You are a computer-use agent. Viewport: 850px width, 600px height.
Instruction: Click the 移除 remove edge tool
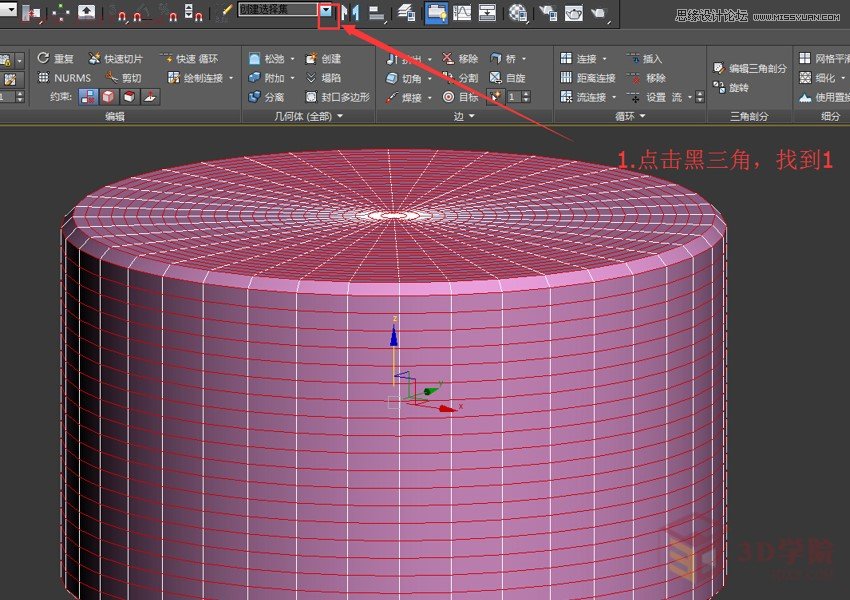point(460,59)
